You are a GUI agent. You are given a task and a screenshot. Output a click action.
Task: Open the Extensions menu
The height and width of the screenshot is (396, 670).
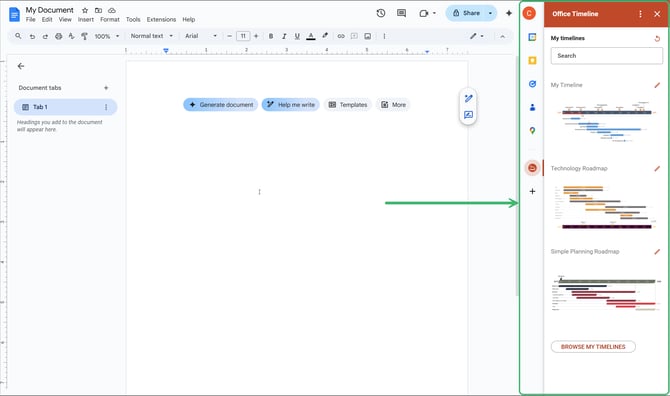161,20
